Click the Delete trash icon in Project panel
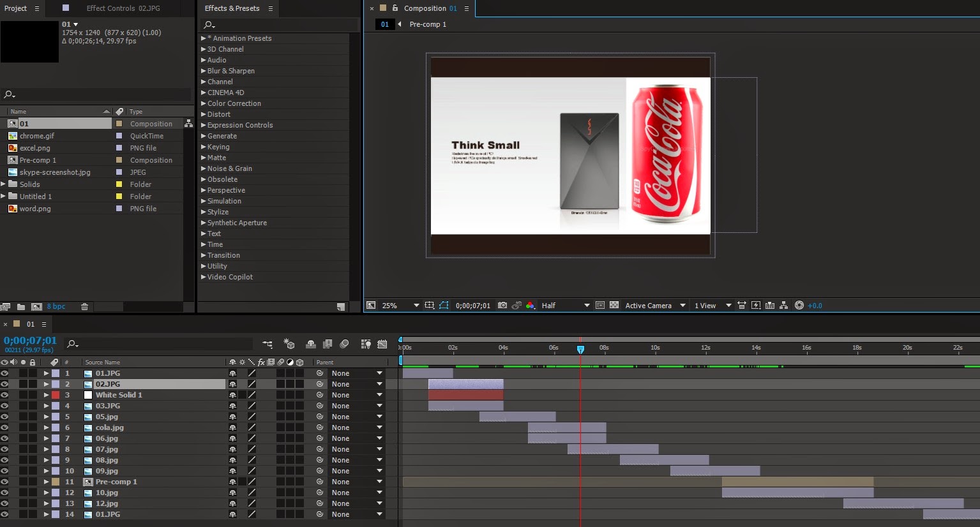This screenshot has width=980, height=527. point(84,307)
